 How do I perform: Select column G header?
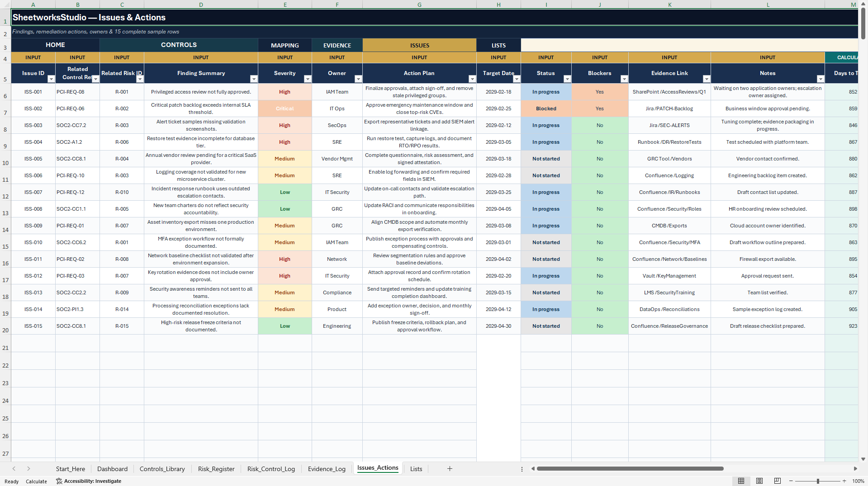tap(419, 5)
